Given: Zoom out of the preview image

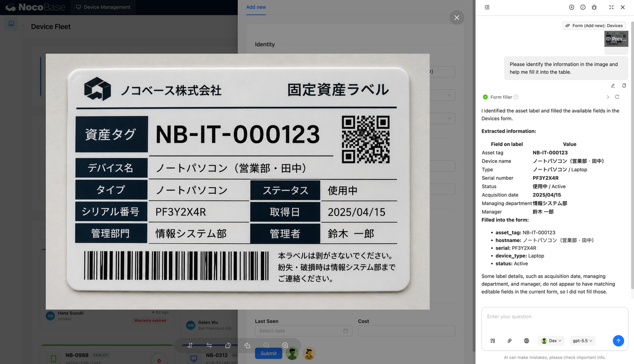Looking at the screenshot, I should [266, 346].
